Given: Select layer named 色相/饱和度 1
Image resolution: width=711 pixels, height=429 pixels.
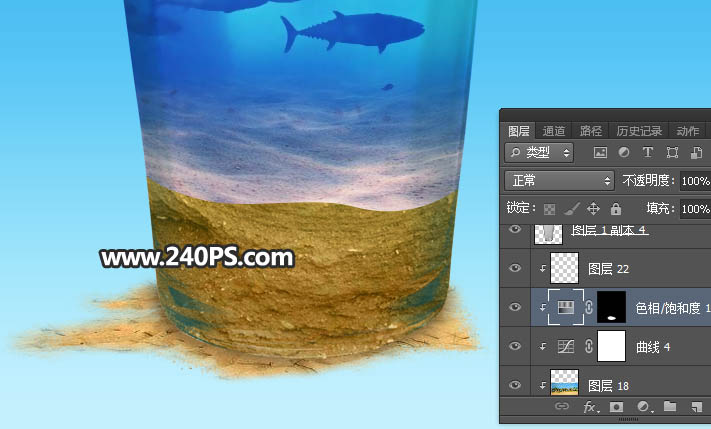Looking at the screenshot, I should 672,308.
